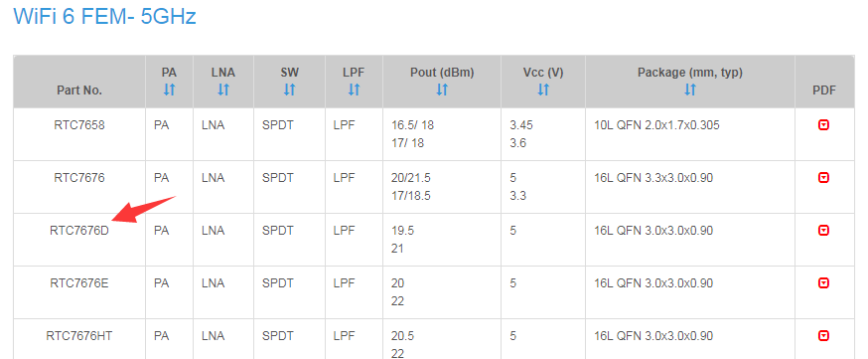Open PDF datasheet for RTC7676HT
The width and height of the screenshot is (868, 359).
tap(823, 336)
